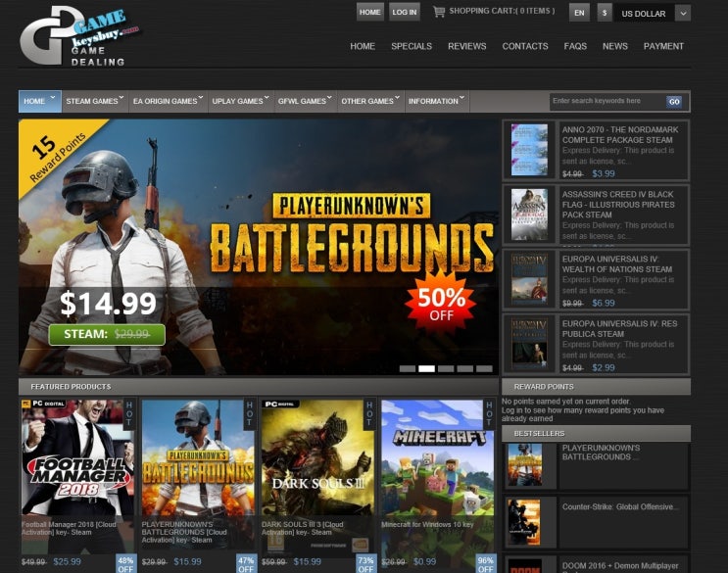
Task: Expand the UPLAY GAMES dropdown
Action: pos(240,101)
